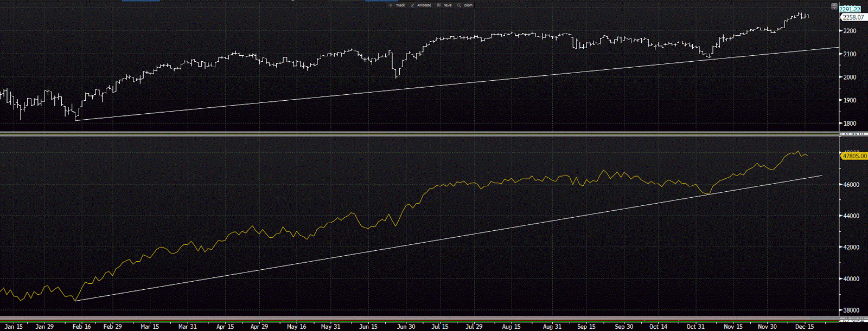Open the News overlay

(x=444, y=5)
